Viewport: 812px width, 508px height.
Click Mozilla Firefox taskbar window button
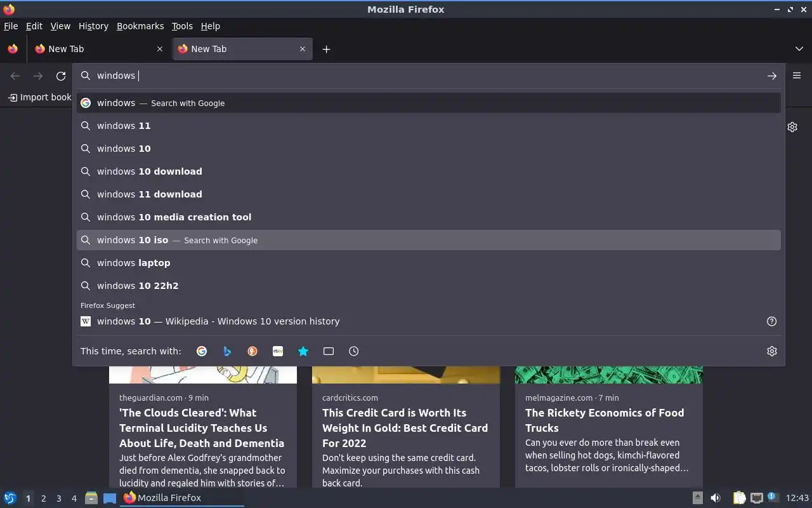coord(183,498)
